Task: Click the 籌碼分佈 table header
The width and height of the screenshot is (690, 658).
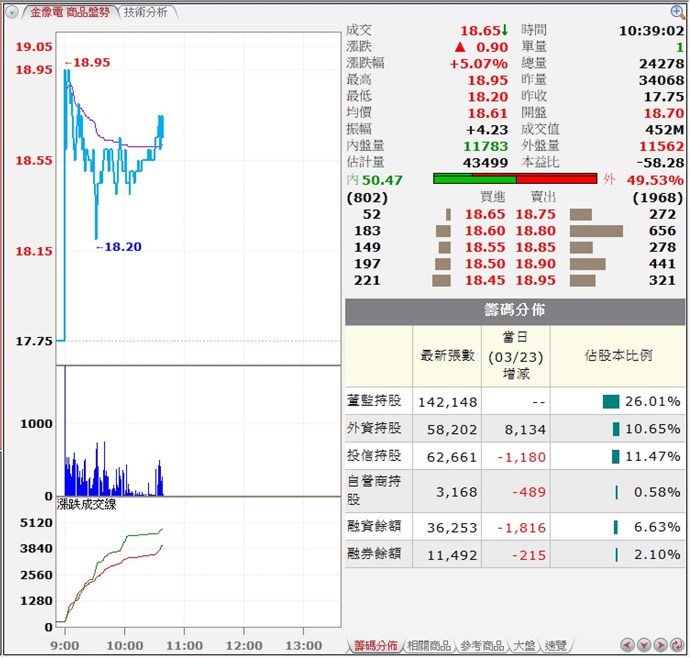Action: tap(515, 310)
